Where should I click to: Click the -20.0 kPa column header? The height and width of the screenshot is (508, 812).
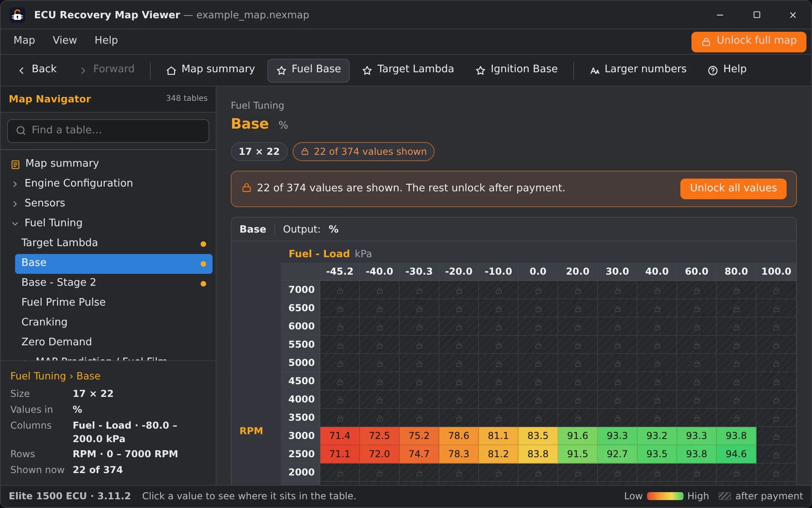(459, 272)
